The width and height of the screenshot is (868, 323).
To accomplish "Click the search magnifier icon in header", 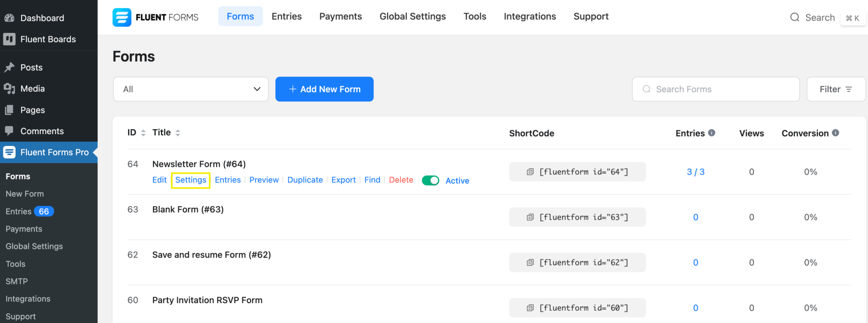I will pos(795,17).
